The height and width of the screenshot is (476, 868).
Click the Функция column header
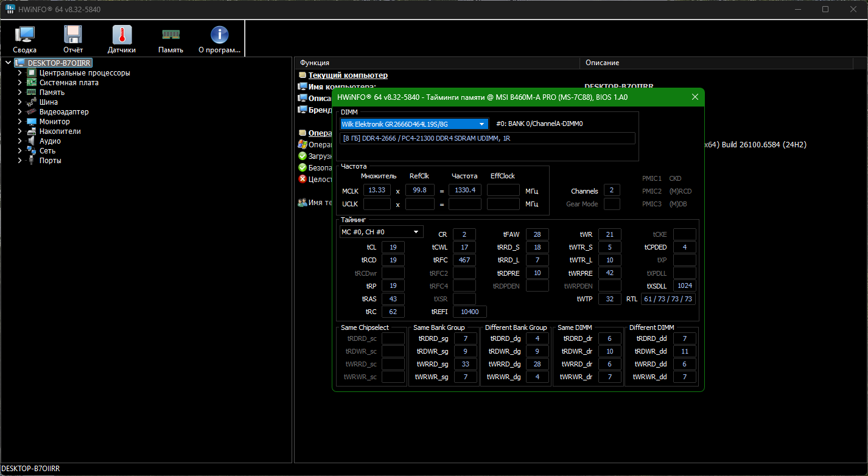coord(436,63)
